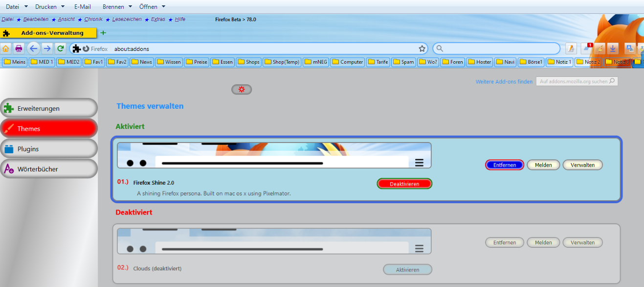This screenshot has width=644, height=287.
Task: Deactivate the Firefox Shine 2.0 theme
Action: pyautogui.click(x=404, y=184)
